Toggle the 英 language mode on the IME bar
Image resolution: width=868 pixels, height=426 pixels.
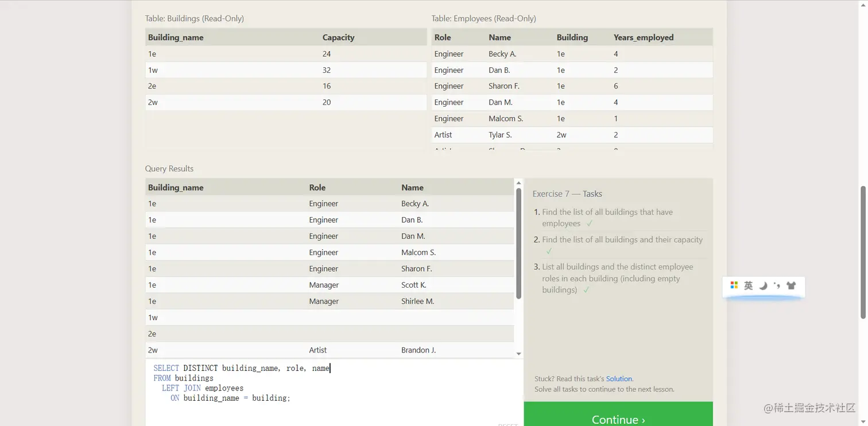(748, 285)
